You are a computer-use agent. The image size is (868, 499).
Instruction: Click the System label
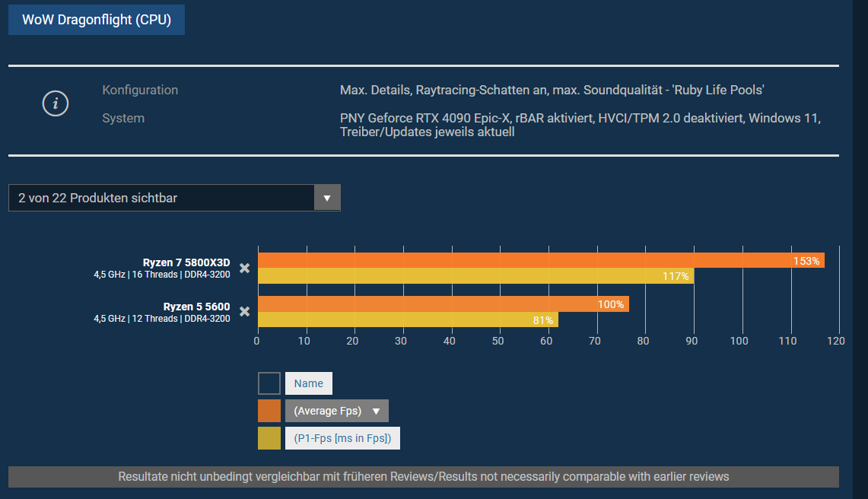pyautogui.click(x=123, y=118)
